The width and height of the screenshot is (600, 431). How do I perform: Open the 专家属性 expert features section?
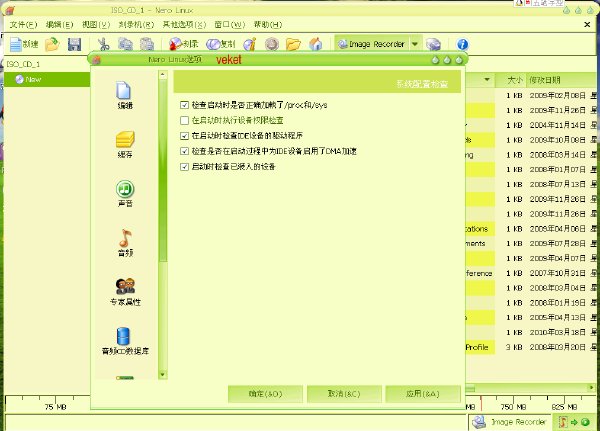click(125, 292)
